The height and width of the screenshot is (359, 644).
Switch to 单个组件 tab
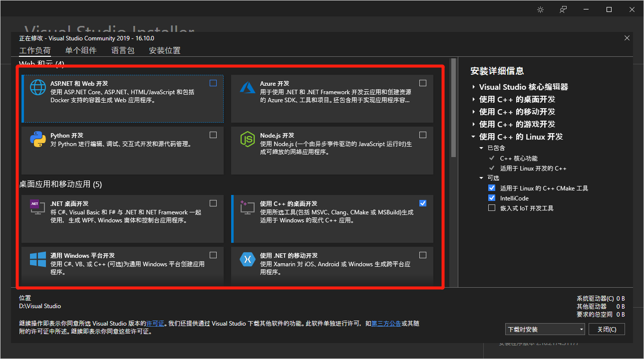tap(81, 50)
